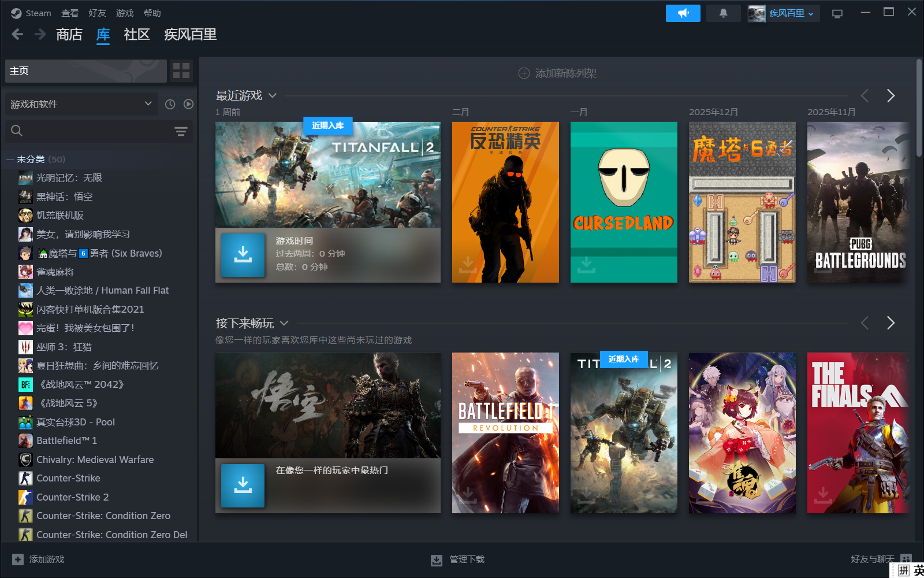
Task: Select 饥荒联机版 in the library list
Action: (x=60, y=216)
